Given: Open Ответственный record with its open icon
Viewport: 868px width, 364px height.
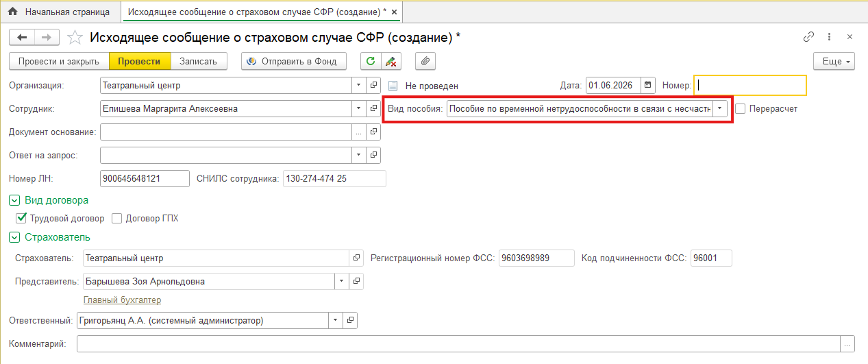Looking at the screenshot, I should click(x=350, y=320).
